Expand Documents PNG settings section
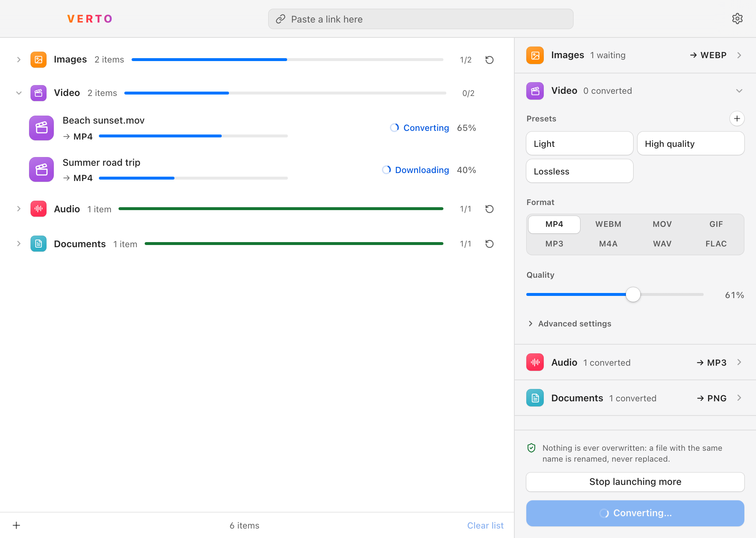This screenshot has width=756, height=538. [739, 398]
